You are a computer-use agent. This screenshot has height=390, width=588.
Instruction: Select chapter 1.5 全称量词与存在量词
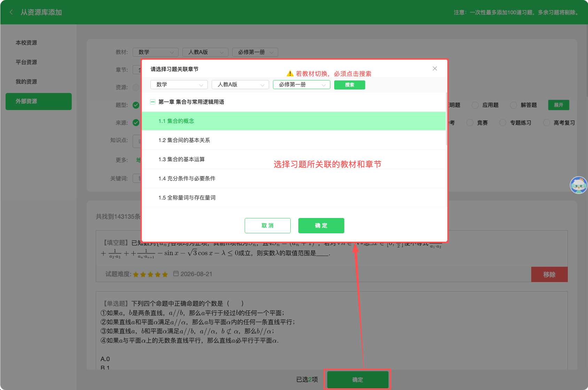294,197
